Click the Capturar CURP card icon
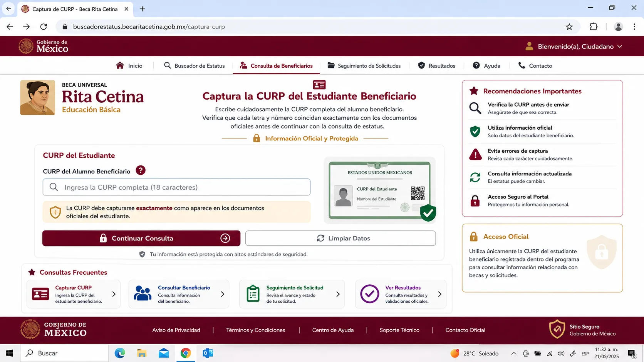644x362 pixels. [40, 294]
